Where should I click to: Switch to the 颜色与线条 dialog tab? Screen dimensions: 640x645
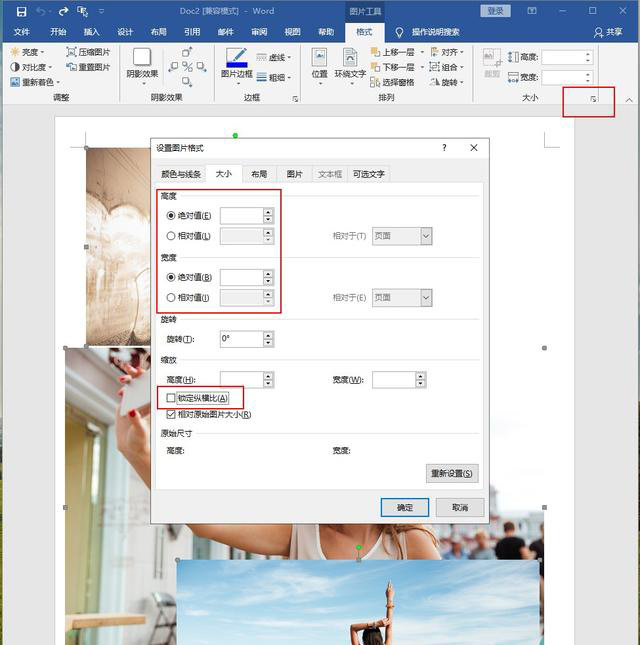180,174
